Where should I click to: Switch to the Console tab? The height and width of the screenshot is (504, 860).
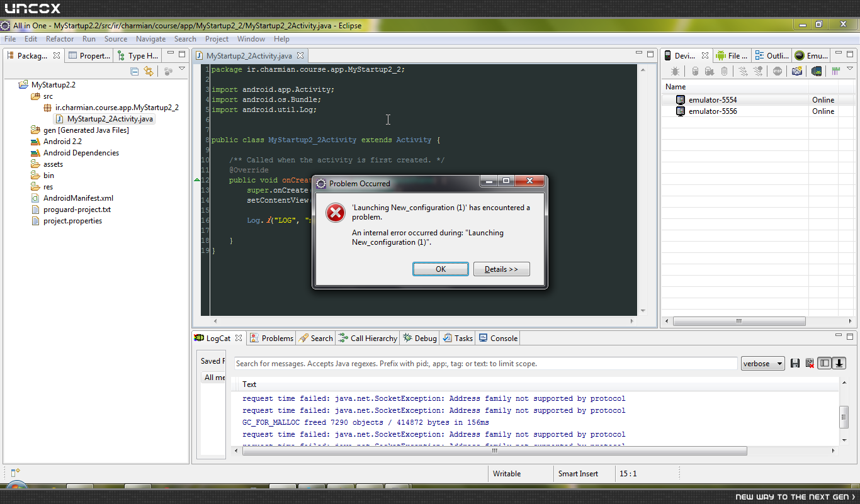pos(498,338)
